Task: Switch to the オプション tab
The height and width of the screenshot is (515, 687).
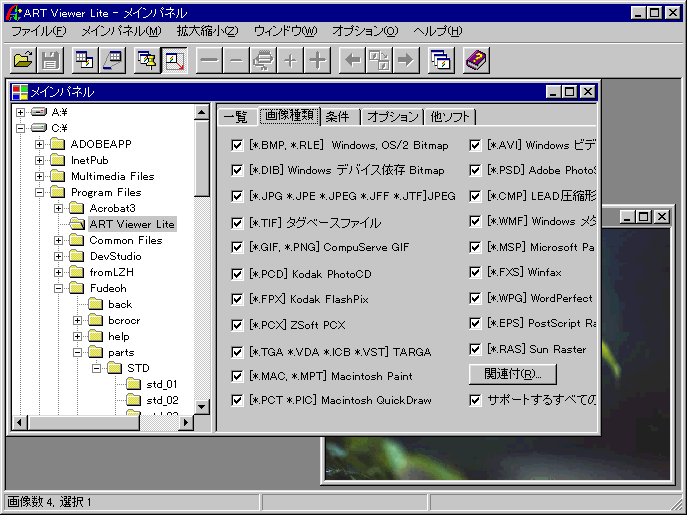Action: pos(393,117)
